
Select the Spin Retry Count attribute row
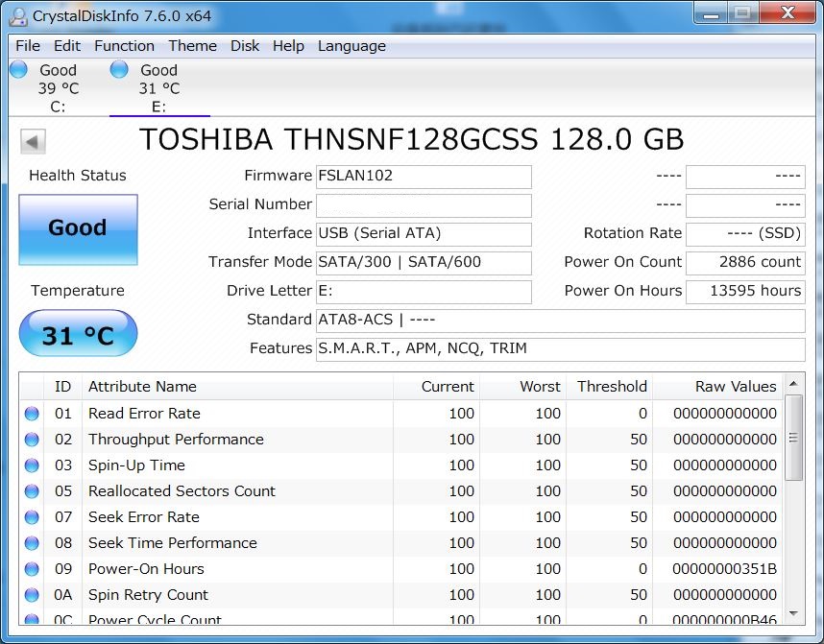401,595
